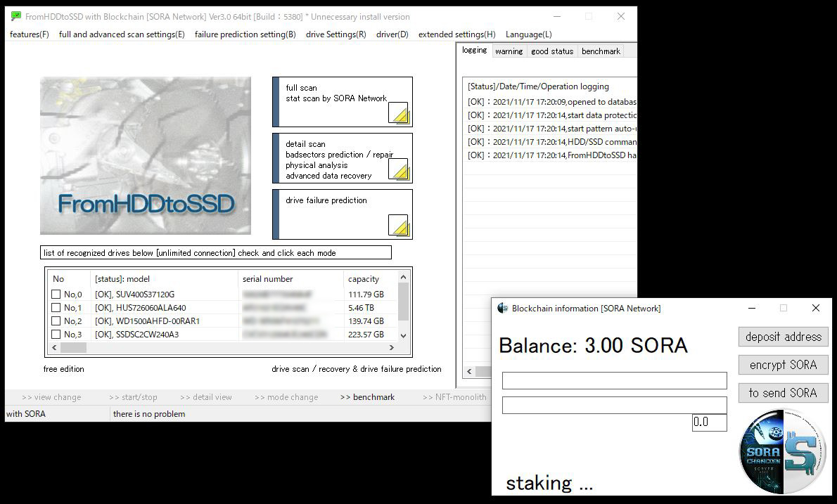Click 'there is no problem' status text
This screenshot has height=504, width=837.
pos(149,413)
